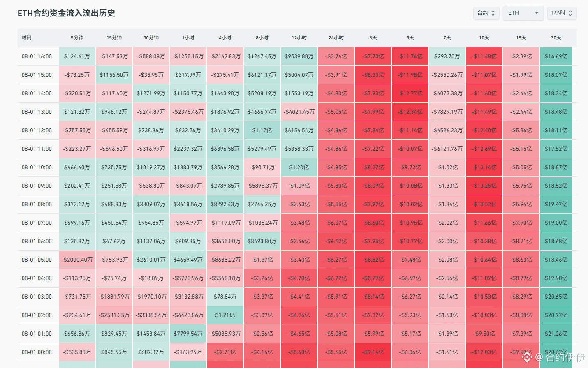Click the -$2376.46万 cell
This screenshot has height=368, width=588.
click(188, 112)
